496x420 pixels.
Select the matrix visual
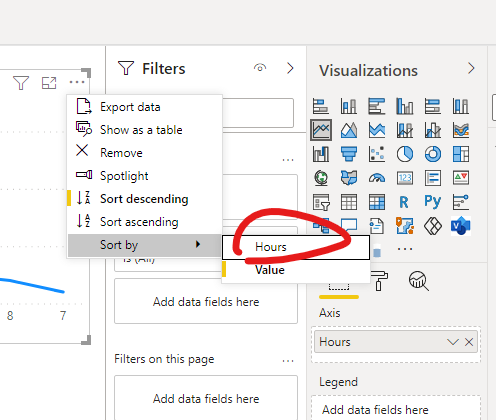pos(377,202)
